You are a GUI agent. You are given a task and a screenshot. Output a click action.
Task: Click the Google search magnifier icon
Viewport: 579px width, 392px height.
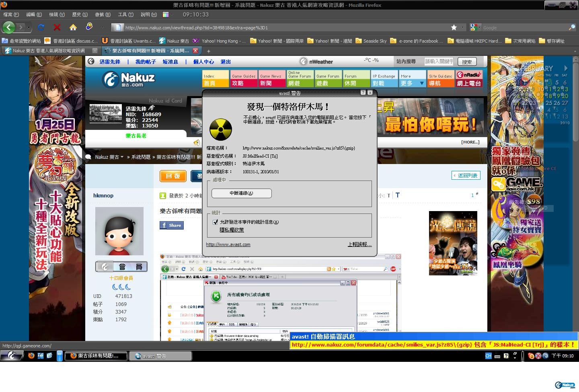click(572, 27)
